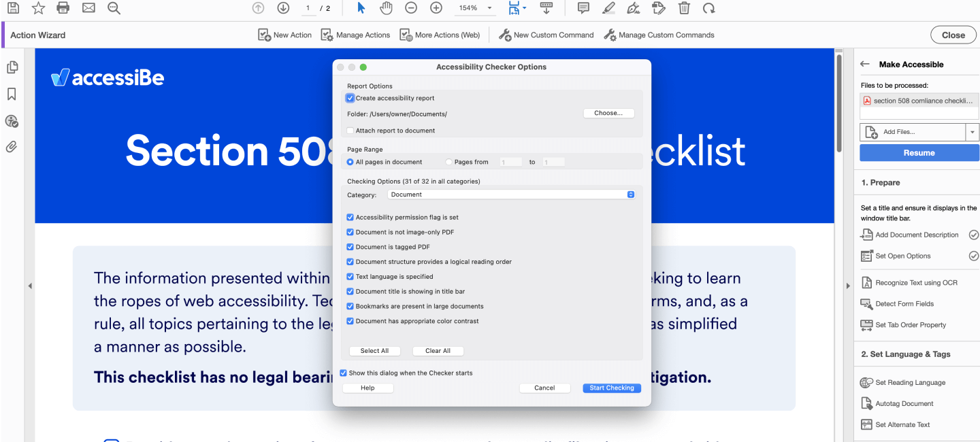The height and width of the screenshot is (442, 980).
Task: Select the Pages from radio button
Action: click(448, 162)
